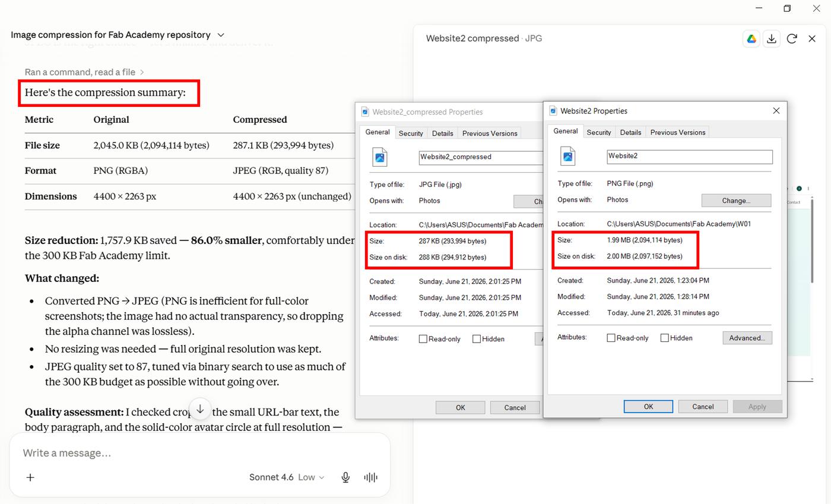Image resolution: width=831 pixels, height=504 pixels.
Task: Click the '287 KB (293,994 bytes)' size value
Action: (x=452, y=241)
